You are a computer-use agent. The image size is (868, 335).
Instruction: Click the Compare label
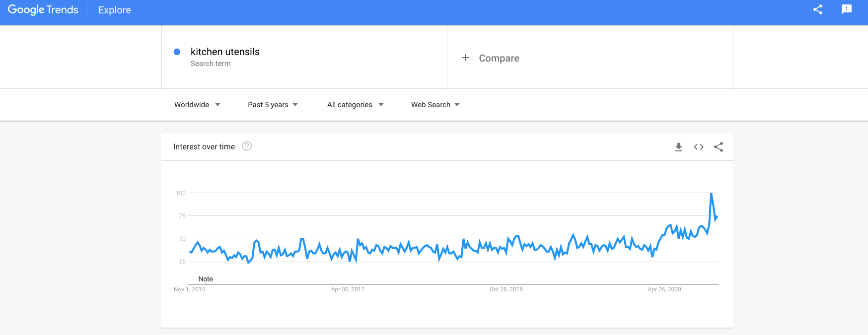coord(499,58)
